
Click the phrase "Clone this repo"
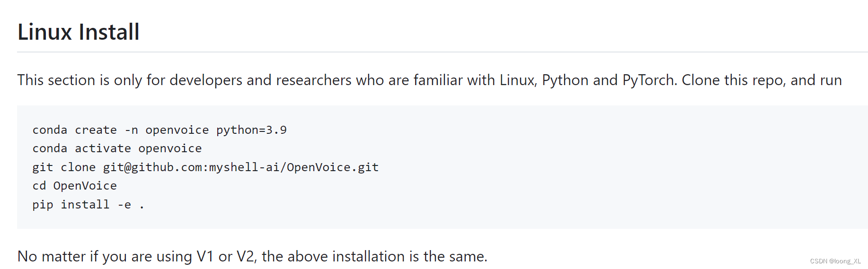[732, 80]
